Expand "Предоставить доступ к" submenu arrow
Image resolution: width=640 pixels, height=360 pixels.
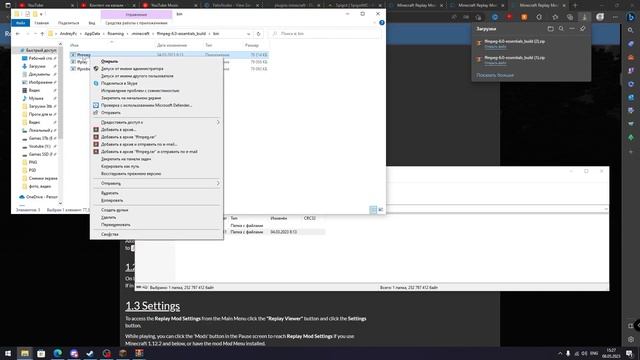tap(218, 122)
